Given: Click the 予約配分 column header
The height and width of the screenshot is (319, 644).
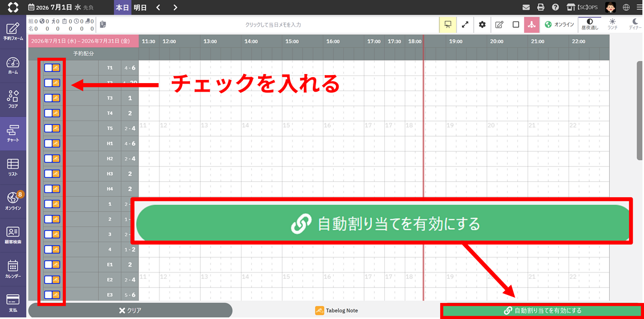Looking at the screenshot, I should pos(83,54).
